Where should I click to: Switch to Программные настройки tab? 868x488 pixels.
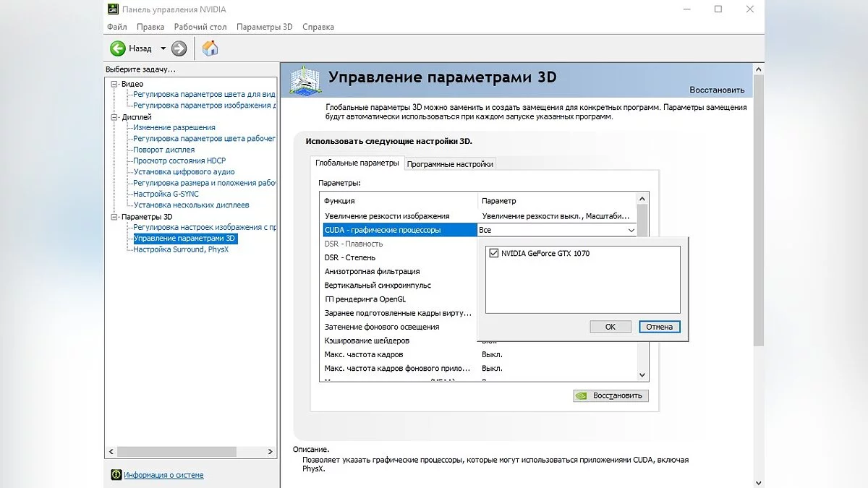click(450, 164)
